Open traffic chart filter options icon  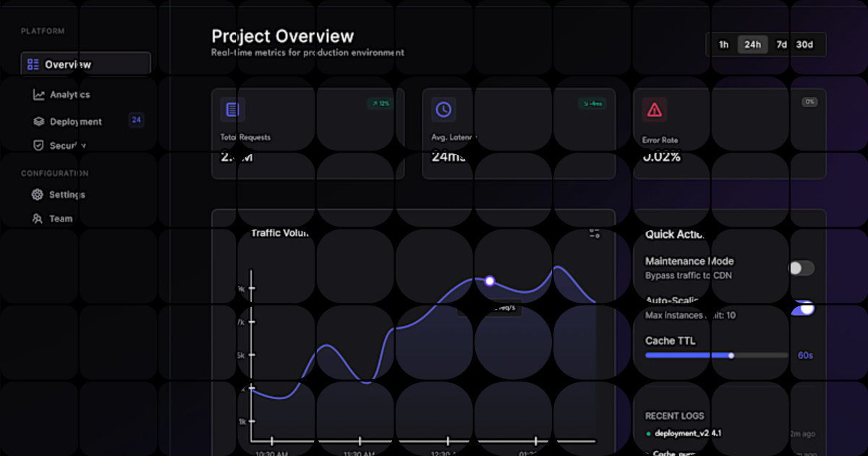tap(595, 233)
